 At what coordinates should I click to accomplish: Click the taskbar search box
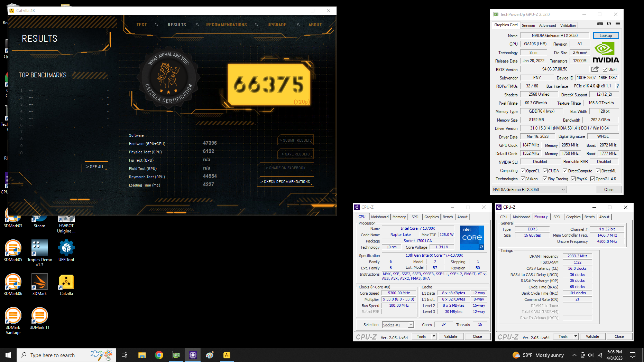pos(66,355)
